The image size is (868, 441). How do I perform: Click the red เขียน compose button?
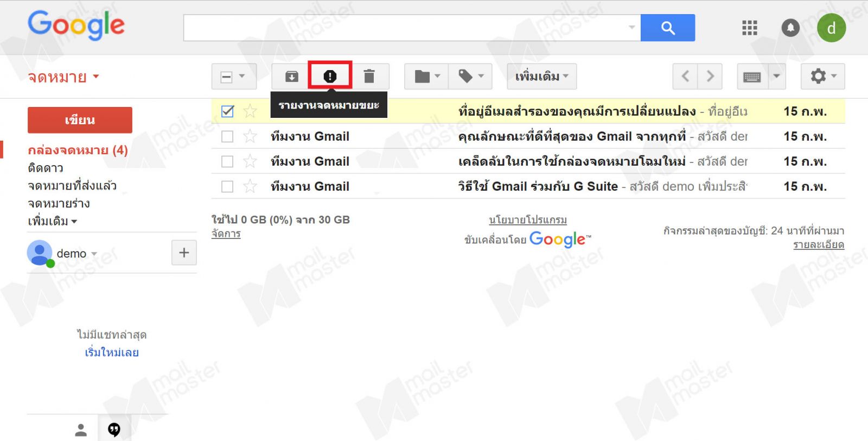pyautogui.click(x=80, y=120)
